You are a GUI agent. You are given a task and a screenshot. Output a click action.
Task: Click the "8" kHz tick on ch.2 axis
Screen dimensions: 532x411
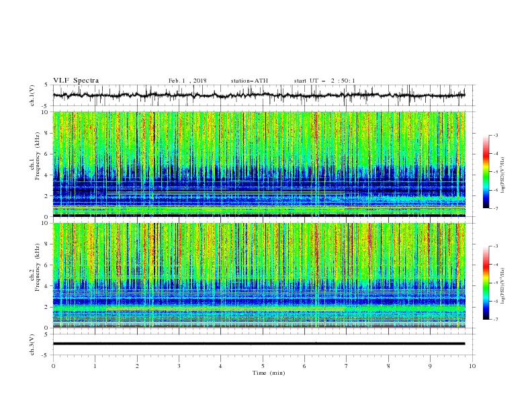point(47,244)
